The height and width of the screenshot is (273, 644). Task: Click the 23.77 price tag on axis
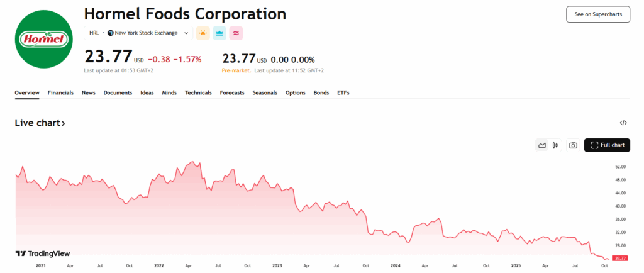[620, 259]
